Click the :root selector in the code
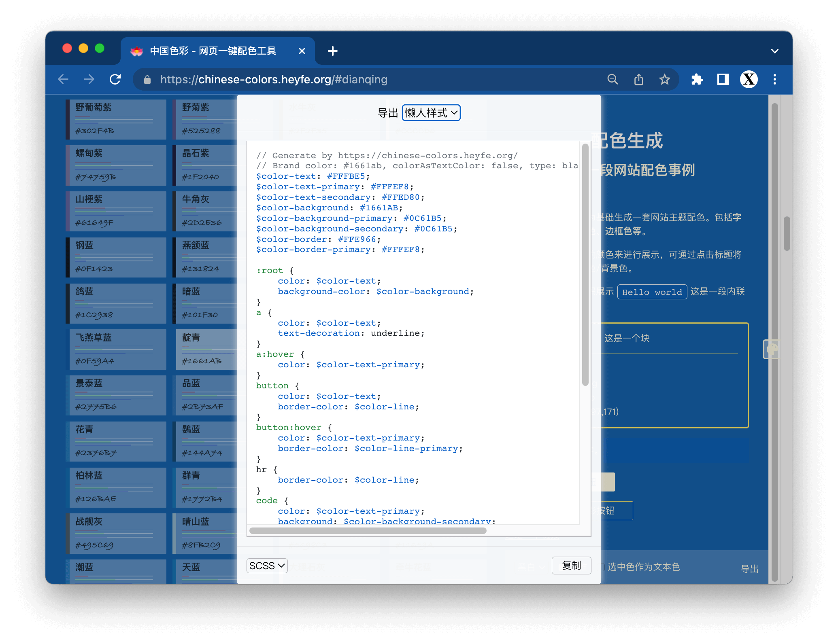Viewport: 838px width, 644px height. click(270, 271)
